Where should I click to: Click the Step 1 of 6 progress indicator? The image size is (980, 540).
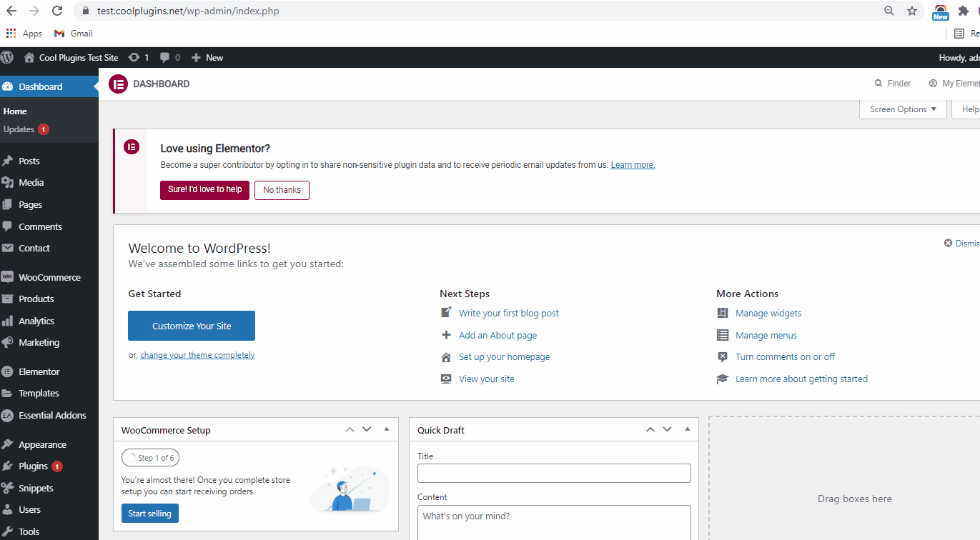150,458
